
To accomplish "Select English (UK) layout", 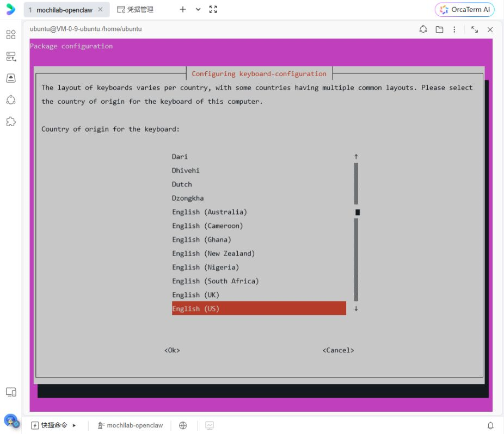I will click(259, 295).
